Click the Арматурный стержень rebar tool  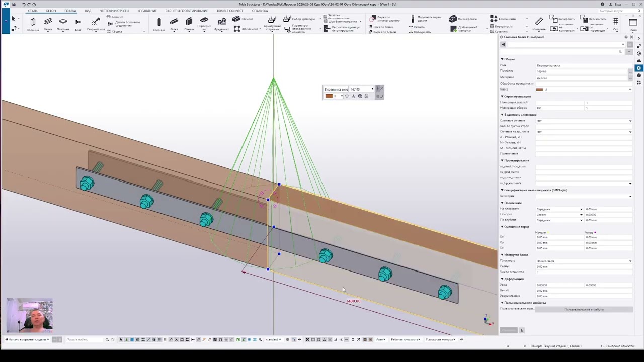coord(272,24)
